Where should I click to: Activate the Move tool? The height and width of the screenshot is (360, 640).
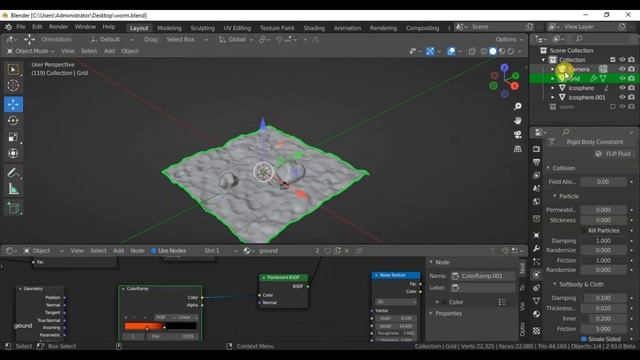pyautogui.click(x=13, y=104)
